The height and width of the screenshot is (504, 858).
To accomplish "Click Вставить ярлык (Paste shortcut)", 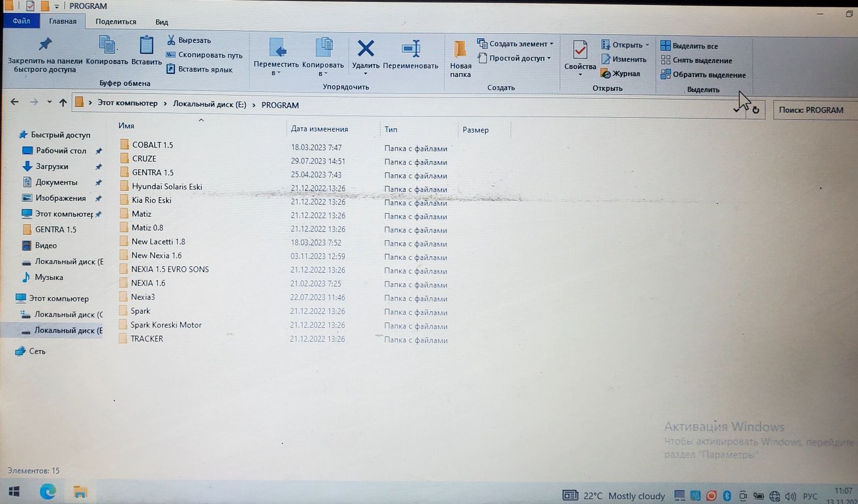I will pos(199,69).
